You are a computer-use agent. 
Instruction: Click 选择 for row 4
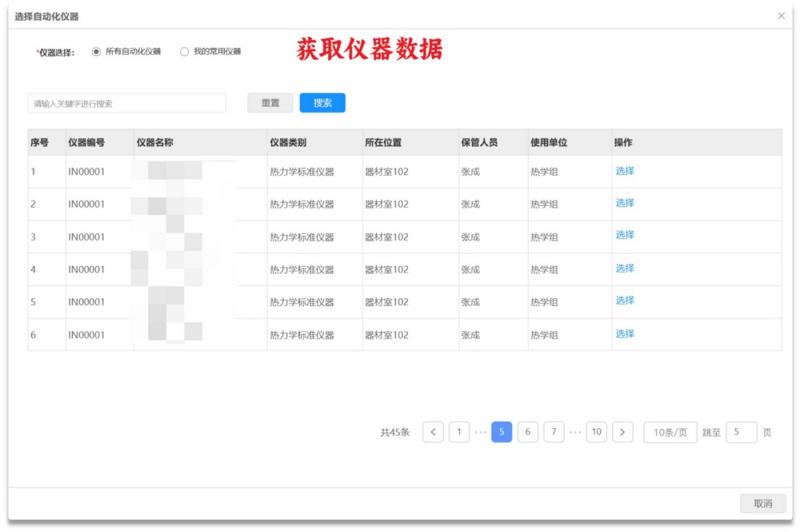click(x=623, y=268)
